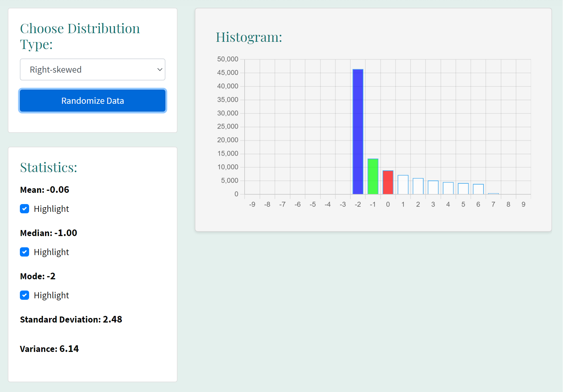
Task: Click the Histogram heading
Action: pos(249,37)
